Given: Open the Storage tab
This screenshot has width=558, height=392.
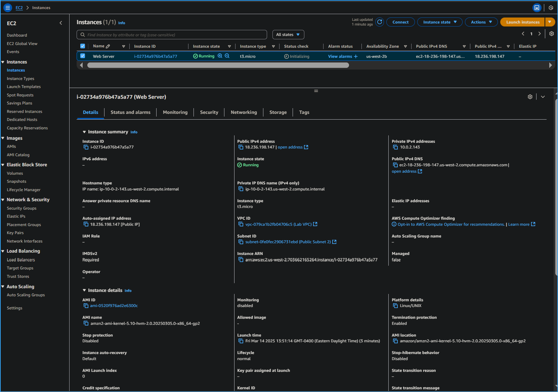Looking at the screenshot, I should point(278,112).
